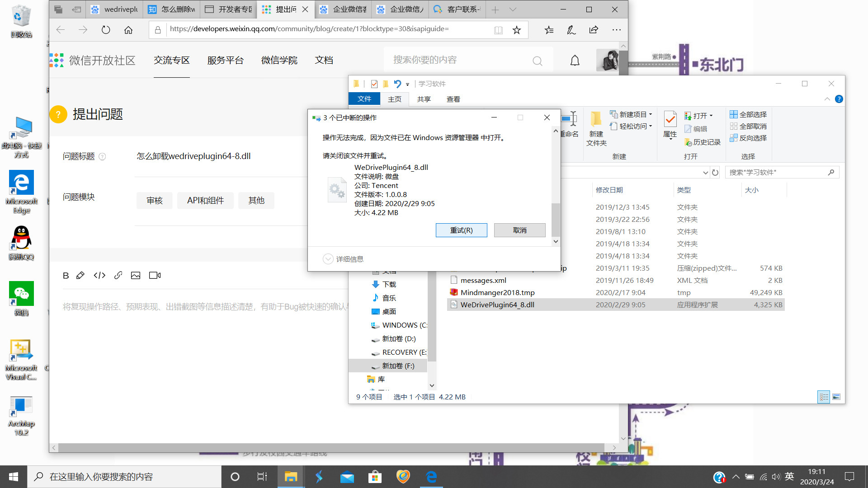Click the insert video icon in editor

coord(155,275)
